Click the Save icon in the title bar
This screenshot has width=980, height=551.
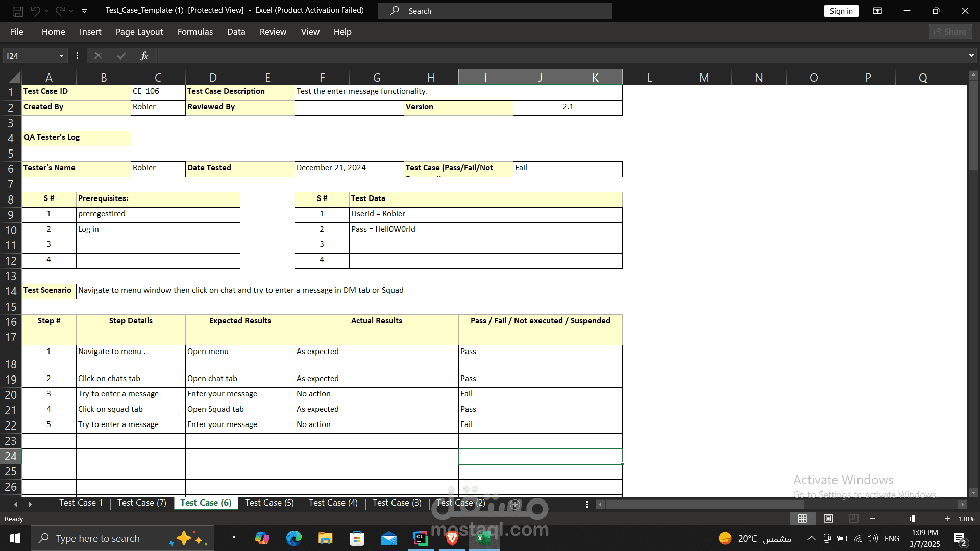[18, 11]
